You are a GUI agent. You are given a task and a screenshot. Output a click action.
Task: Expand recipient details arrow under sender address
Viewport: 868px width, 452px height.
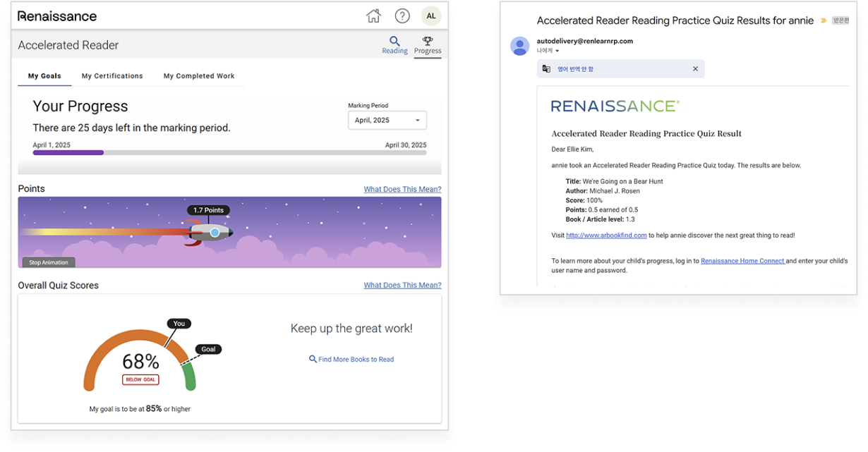coord(557,51)
